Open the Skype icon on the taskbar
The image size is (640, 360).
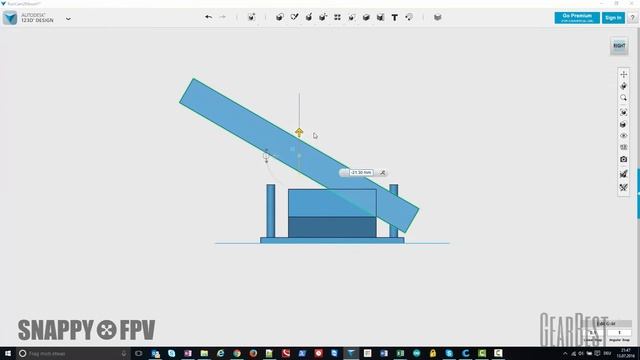click(x=171, y=353)
